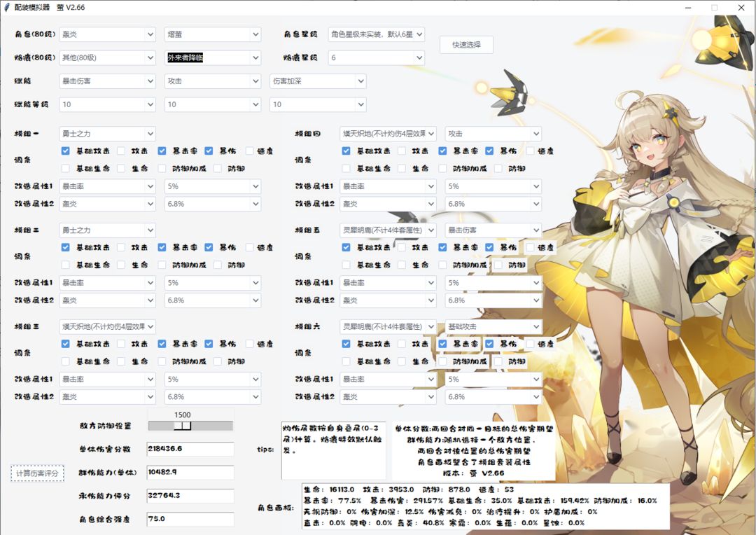Open the 烙组五 main stat dropdown showing 暴击伤害

point(493,230)
